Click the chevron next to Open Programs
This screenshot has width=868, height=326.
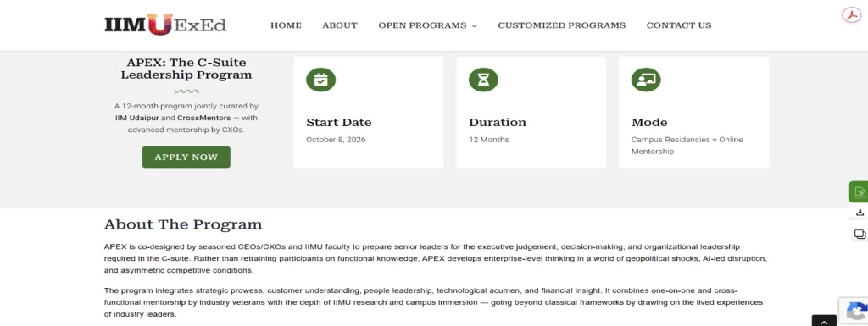474,26
